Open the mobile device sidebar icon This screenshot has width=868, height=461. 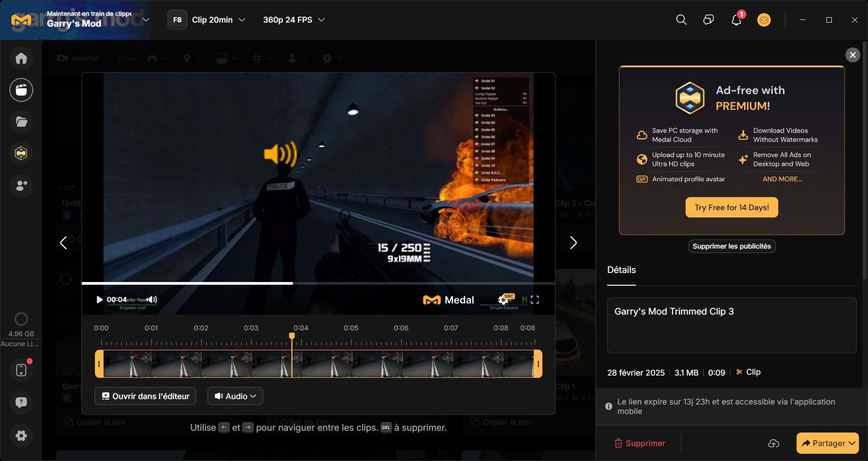point(21,370)
